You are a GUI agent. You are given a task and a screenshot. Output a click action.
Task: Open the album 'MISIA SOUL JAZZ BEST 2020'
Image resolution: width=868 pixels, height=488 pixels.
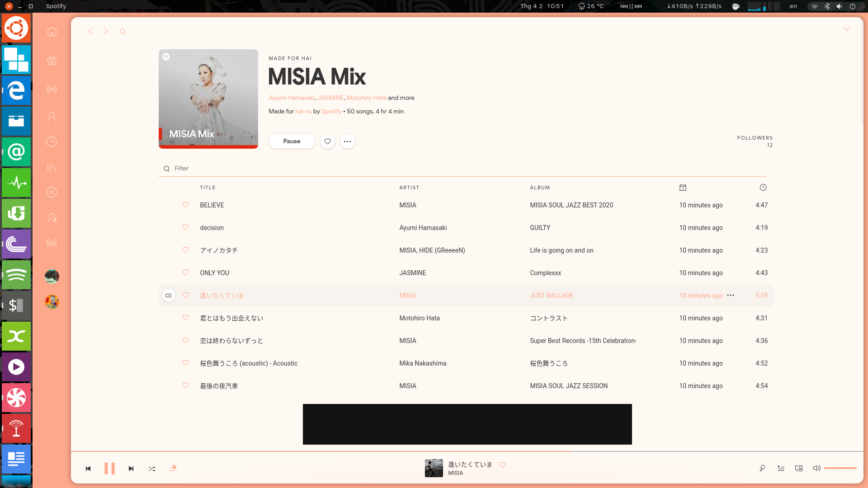tap(571, 205)
